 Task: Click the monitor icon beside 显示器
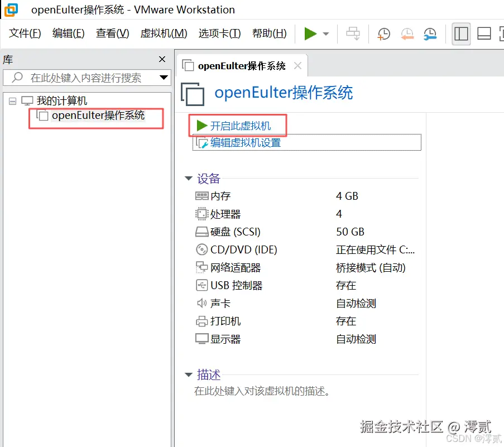click(x=202, y=339)
